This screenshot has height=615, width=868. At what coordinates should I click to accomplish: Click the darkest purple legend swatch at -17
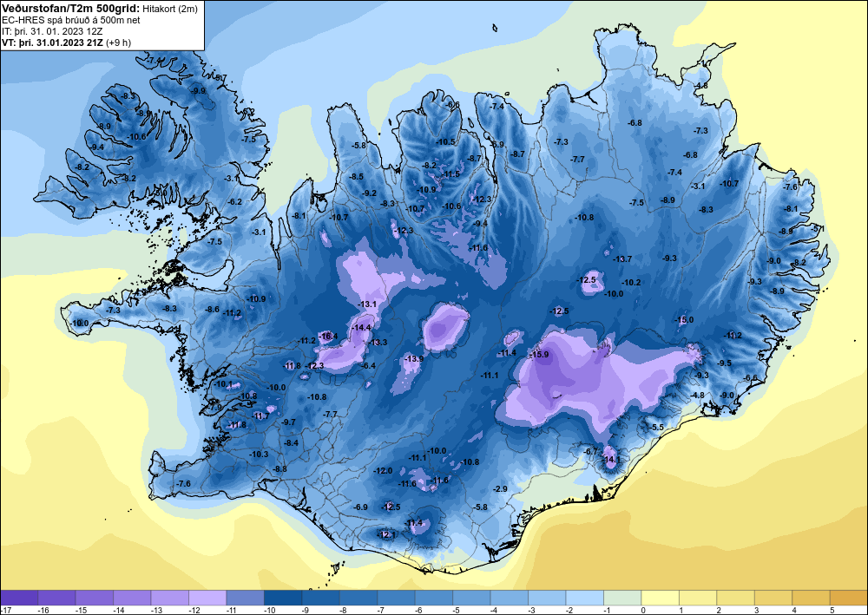[x=19, y=598]
